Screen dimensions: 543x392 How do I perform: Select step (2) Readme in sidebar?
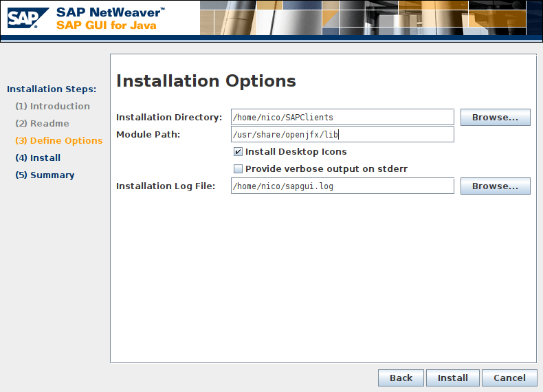coord(42,123)
